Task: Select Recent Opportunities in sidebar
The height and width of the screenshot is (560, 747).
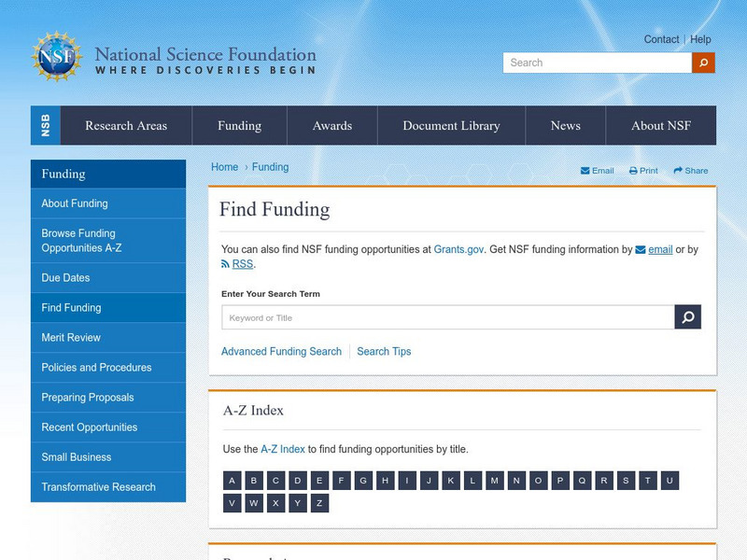Action: click(x=108, y=427)
